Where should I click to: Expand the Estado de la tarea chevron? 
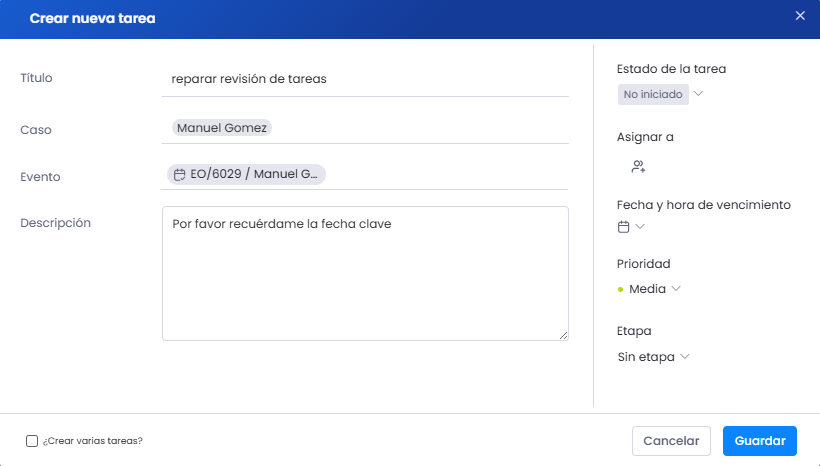[x=698, y=94]
